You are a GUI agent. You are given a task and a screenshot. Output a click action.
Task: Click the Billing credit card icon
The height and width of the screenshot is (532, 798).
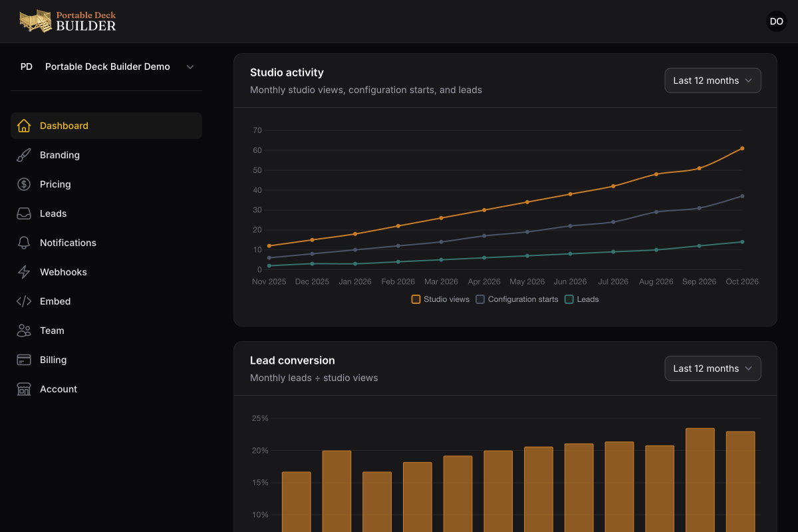tap(24, 360)
